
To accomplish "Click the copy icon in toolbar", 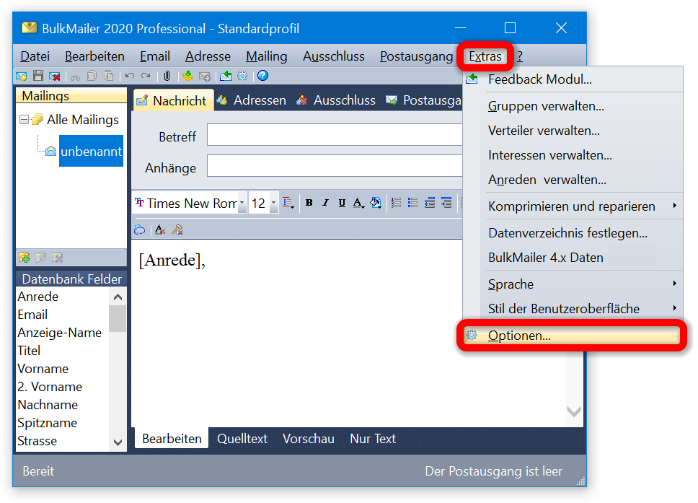I will [x=92, y=76].
